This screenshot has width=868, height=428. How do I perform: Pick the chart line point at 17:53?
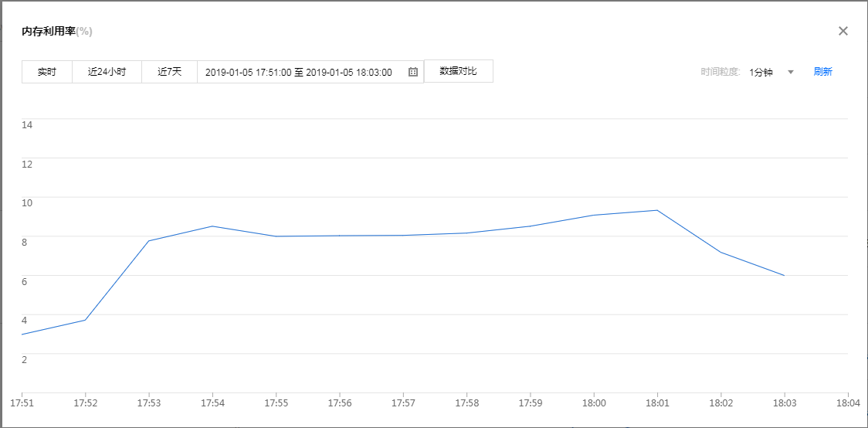[148, 241]
